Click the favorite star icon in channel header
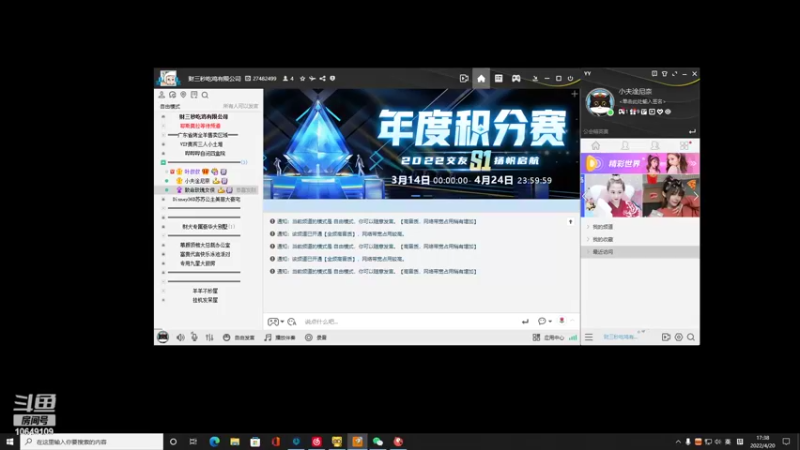This screenshot has height=450, width=800. pyautogui.click(x=303, y=79)
